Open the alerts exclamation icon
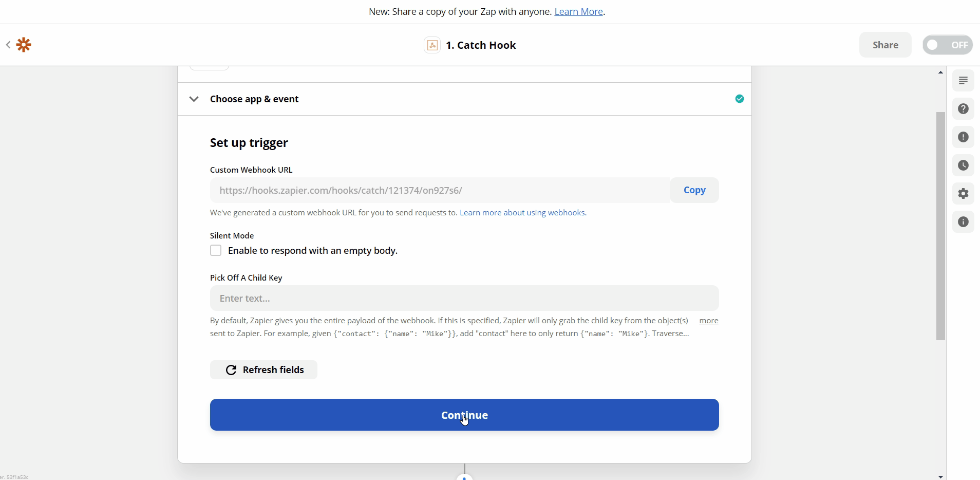The image size is (980, 480). point(963,137)
